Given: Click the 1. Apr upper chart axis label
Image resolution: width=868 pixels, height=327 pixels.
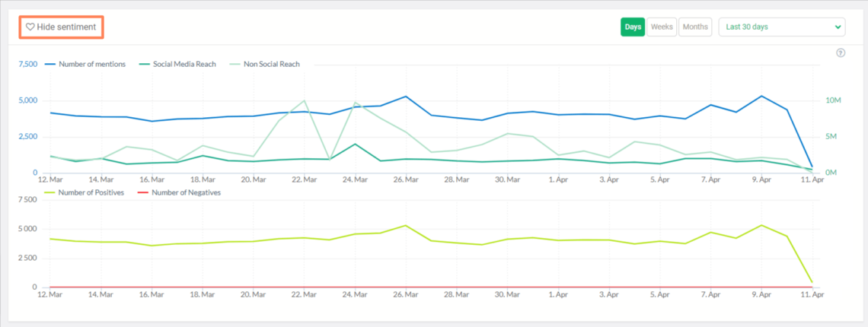Looking at the screenshot, I should pyautogui.click(x=559, y=179).
